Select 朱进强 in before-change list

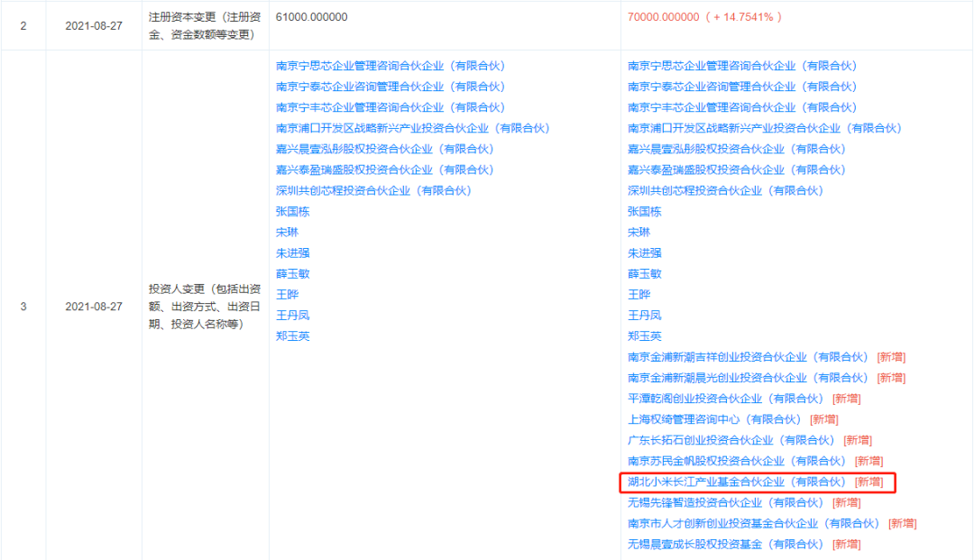(x=292, y=252)
